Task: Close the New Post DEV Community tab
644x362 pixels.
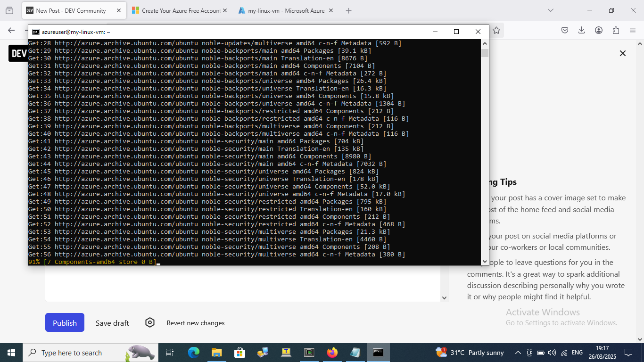Action: [118, 10]
